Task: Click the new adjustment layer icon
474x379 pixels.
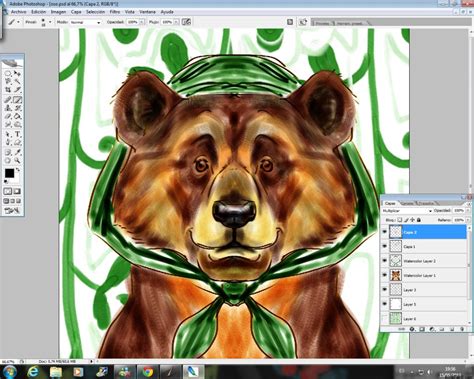Action: 432,329
